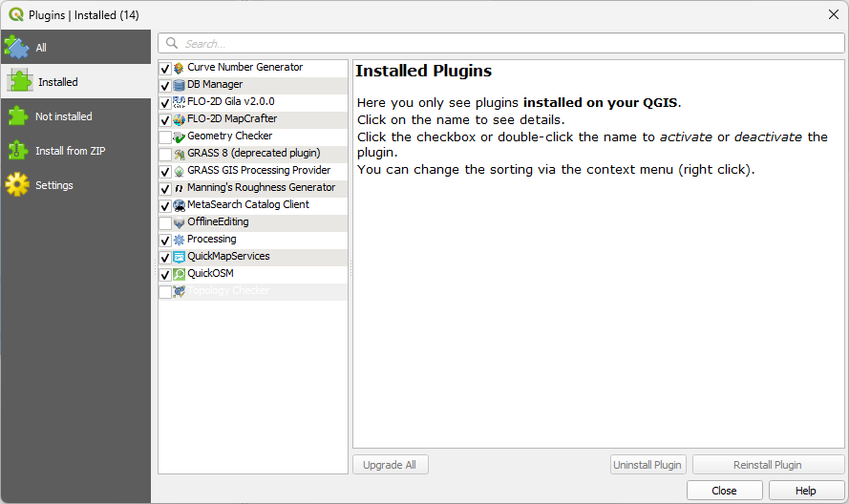849x504 pixels.
Task: Toggle the GRASS 8 deprecated plugin checkbox
Action: coord(165,155)
